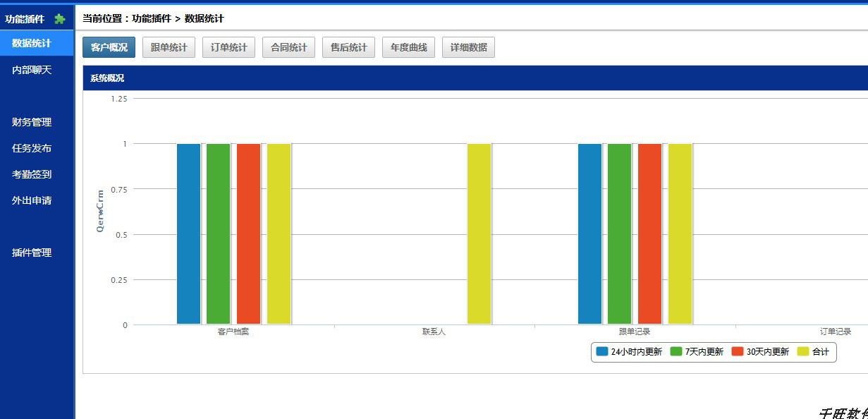Click the 1.25 y-axis value
The image size is (868, 419).
click(x=119, y=99)
